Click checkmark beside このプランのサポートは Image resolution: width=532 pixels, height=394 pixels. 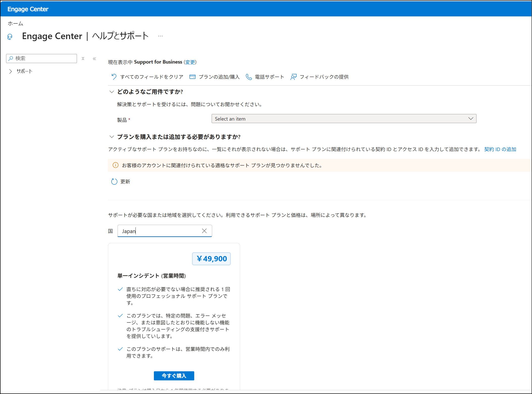point(120,349)
